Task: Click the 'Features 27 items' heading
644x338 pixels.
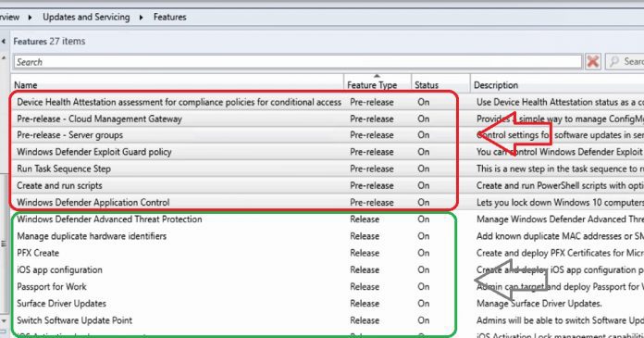Action: pyautogui.click(x=49, y=41)
